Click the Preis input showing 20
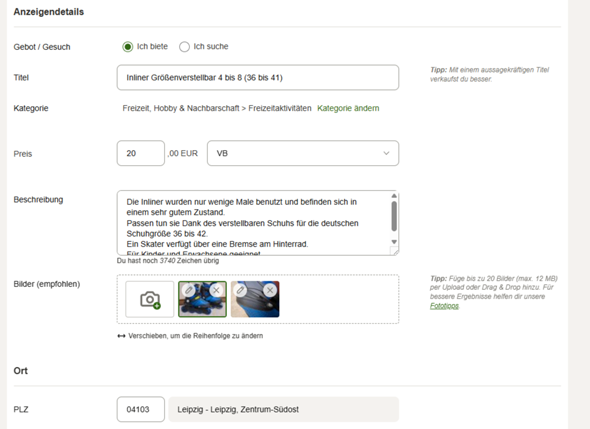590x429 pixels. coord(141,153)
